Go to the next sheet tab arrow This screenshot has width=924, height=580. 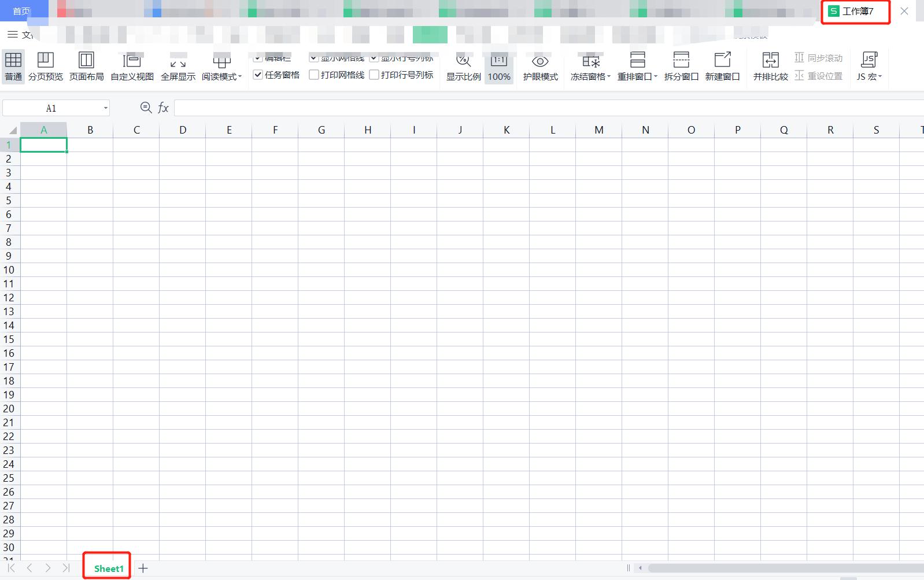pyautogui.click(x=48, y=568)
